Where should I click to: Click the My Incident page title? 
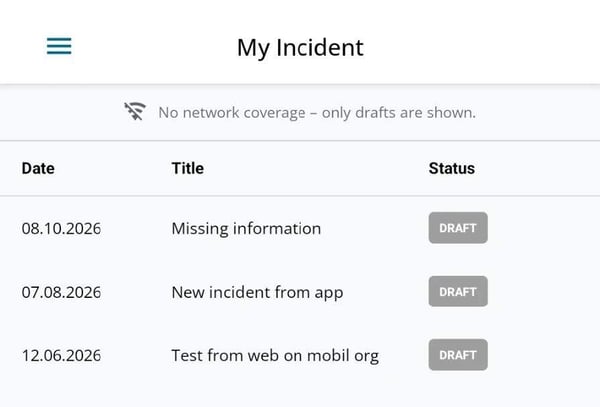[300, 47]
